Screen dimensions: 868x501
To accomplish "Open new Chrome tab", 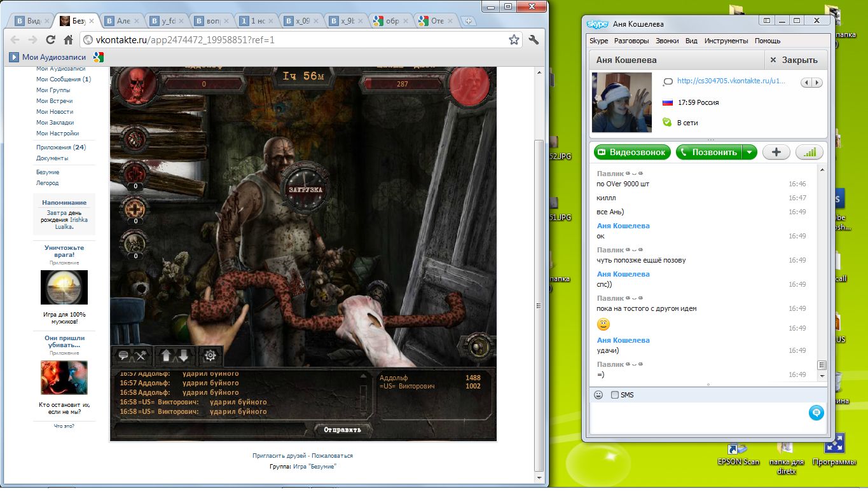I will [469, 21].
